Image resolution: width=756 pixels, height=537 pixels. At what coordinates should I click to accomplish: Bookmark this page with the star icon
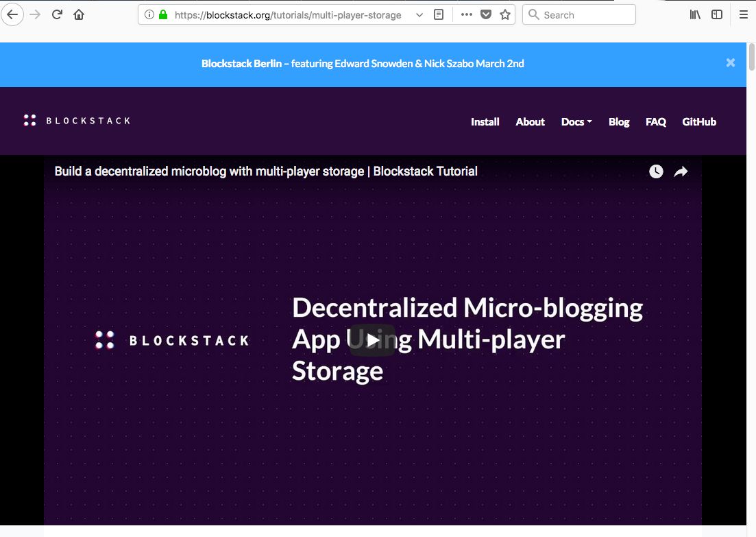coord(505,14)
